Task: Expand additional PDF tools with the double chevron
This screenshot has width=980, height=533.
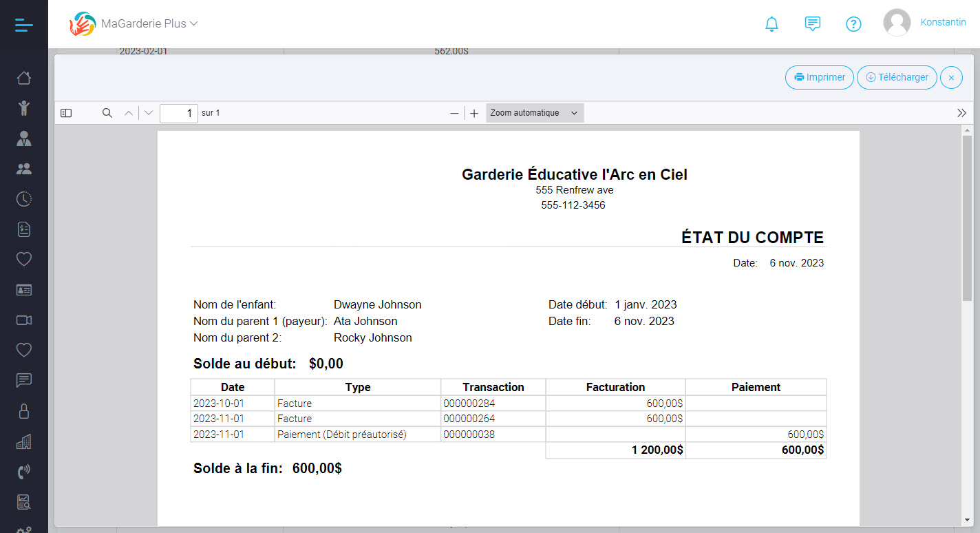Action: [x=961, y=113]
